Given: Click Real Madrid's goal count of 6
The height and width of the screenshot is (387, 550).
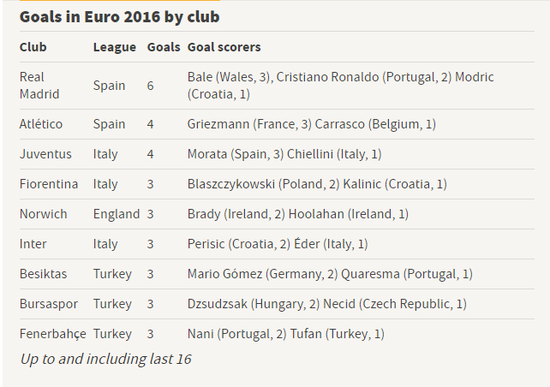Looking at the screenshot, I should 150,86.
